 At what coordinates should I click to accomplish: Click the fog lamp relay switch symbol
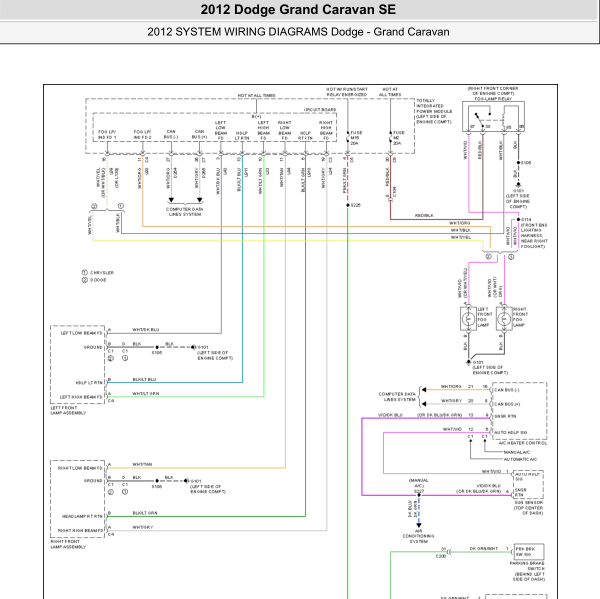pos(483,118)
